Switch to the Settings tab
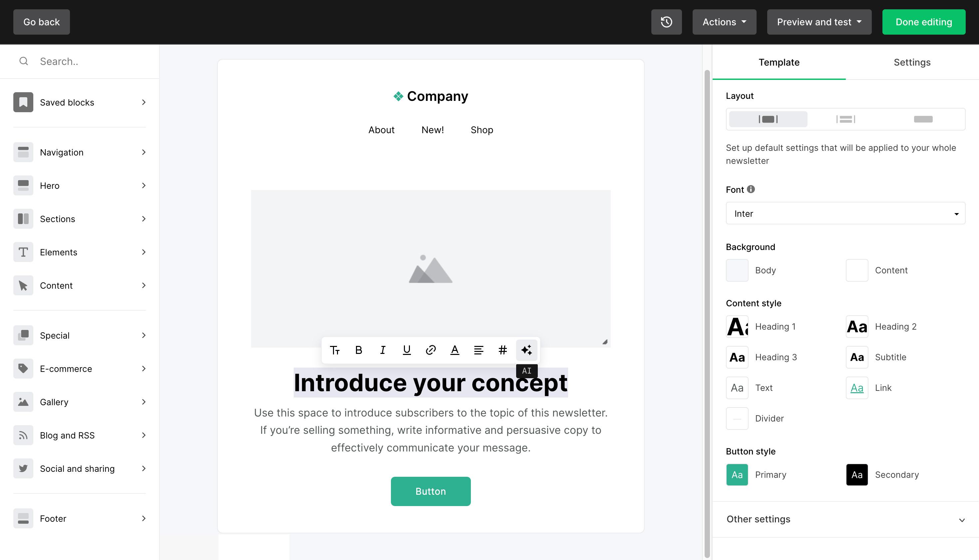 912,62
